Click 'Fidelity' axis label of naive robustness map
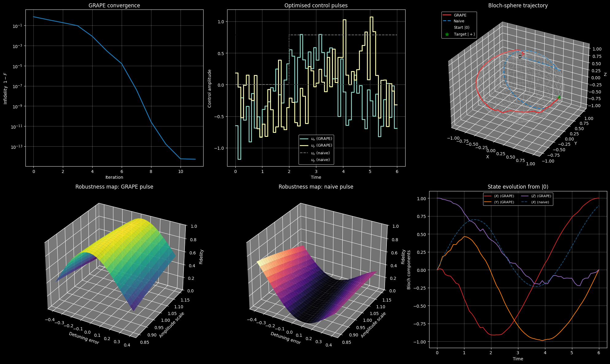The height and width of the screenshot is (364, 610). (403, 257)
